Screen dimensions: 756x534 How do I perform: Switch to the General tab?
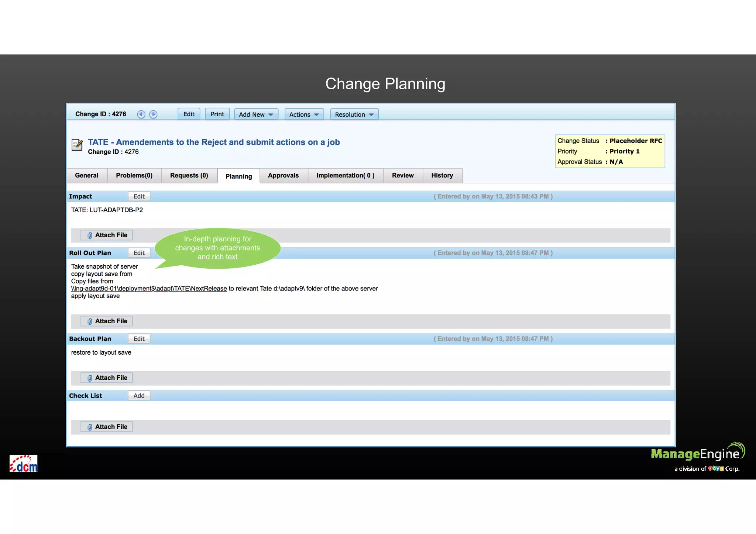pyautogui.click(x=87, y=175)
